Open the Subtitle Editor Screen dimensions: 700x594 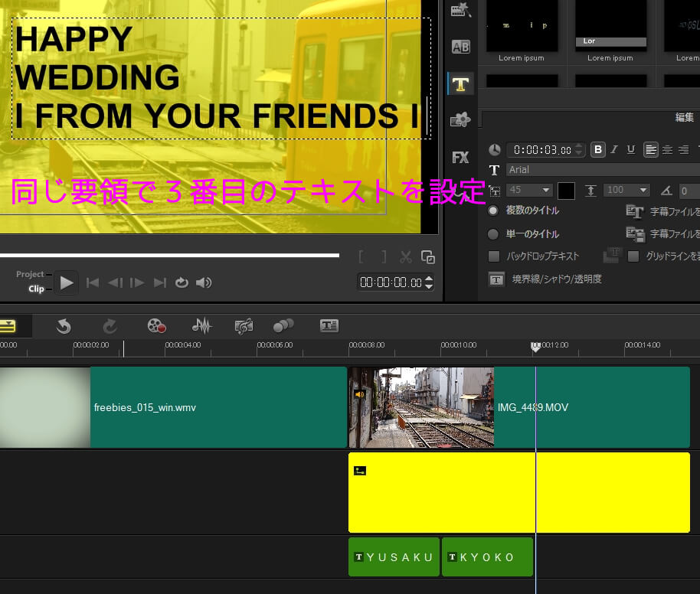pyautogui.click(x=329, y=326)
